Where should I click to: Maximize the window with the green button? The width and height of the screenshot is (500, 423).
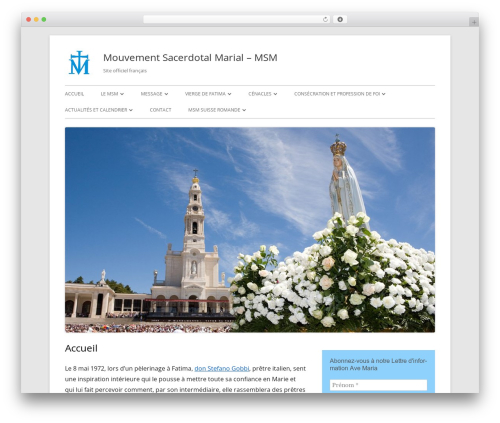point(44,20)
